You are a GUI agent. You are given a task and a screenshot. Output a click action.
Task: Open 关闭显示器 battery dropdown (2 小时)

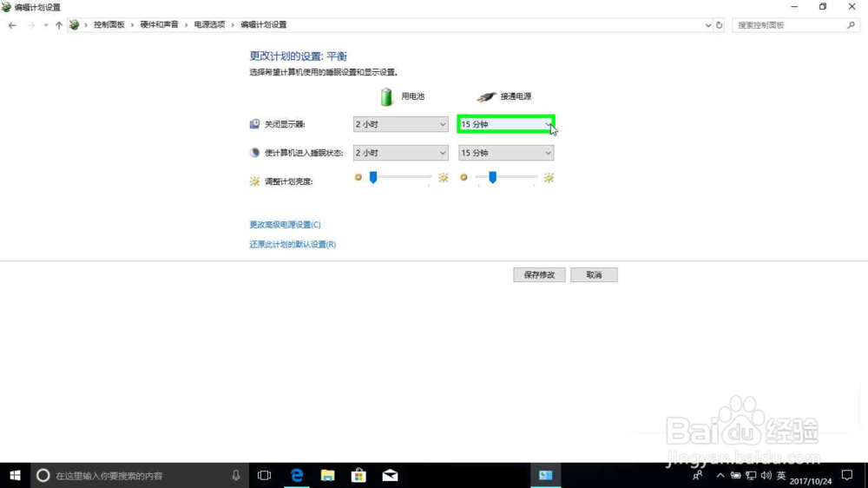pos(400,124)
